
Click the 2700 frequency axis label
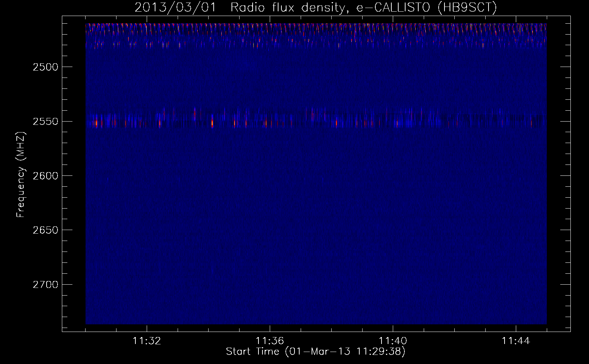click(46, 285)
